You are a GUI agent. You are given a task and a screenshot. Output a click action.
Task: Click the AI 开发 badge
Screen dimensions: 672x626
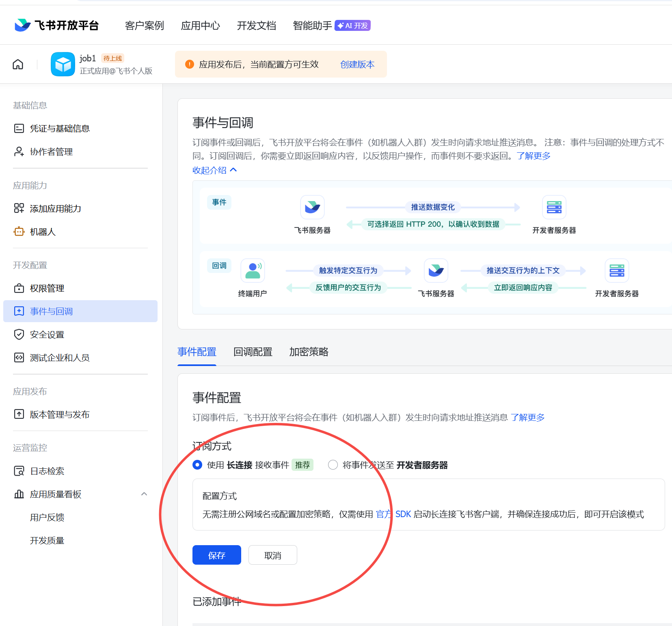tap(352, 26)
